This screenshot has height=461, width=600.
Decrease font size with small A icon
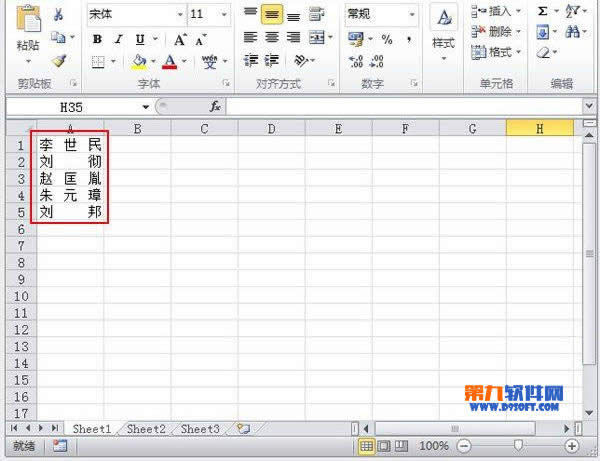pyautogui.click(x=201, y=40)
